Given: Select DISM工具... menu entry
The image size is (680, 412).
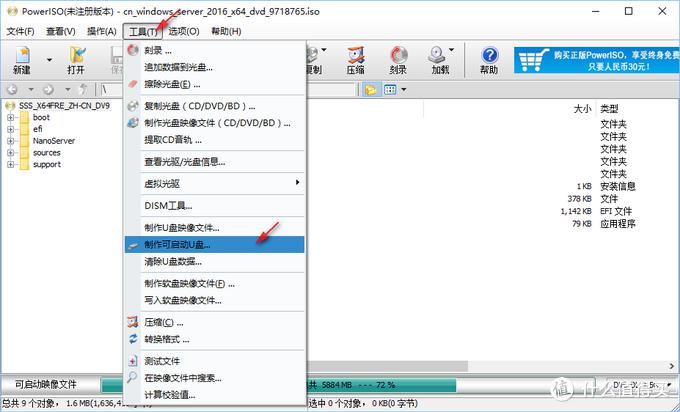Looking at the screenshot, I should [215, 206].
